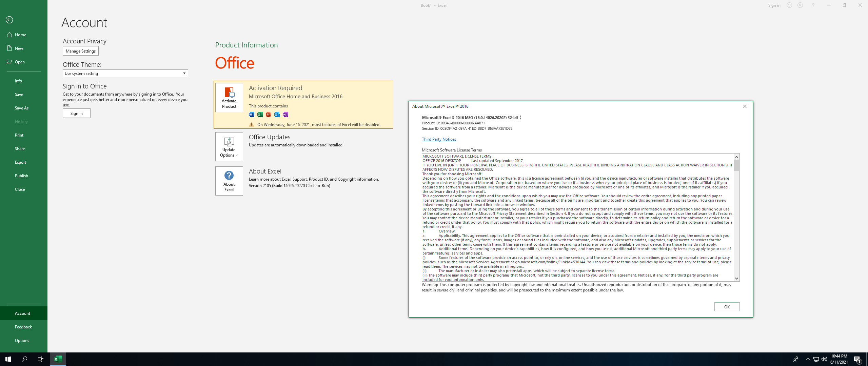Image resolution: width=868 pixels, height=366 pixels.
Task: Click the Excel version text in the dialog
Action: [471, 118]
